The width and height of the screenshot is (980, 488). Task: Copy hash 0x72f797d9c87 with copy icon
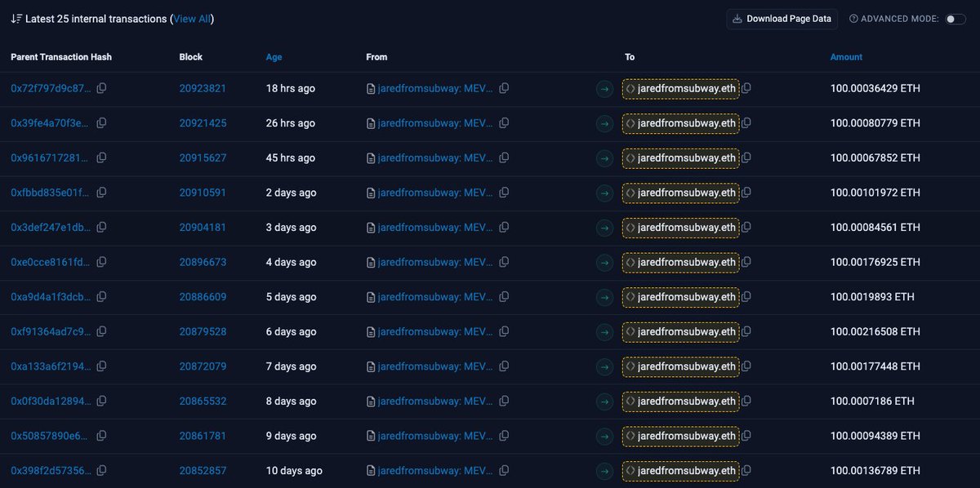tap(101, 88)
